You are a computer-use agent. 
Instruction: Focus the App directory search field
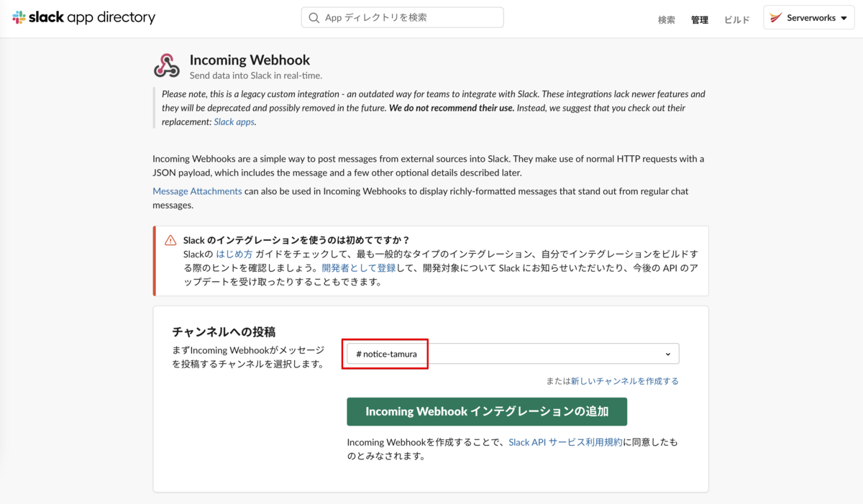(x=402, y=18)
